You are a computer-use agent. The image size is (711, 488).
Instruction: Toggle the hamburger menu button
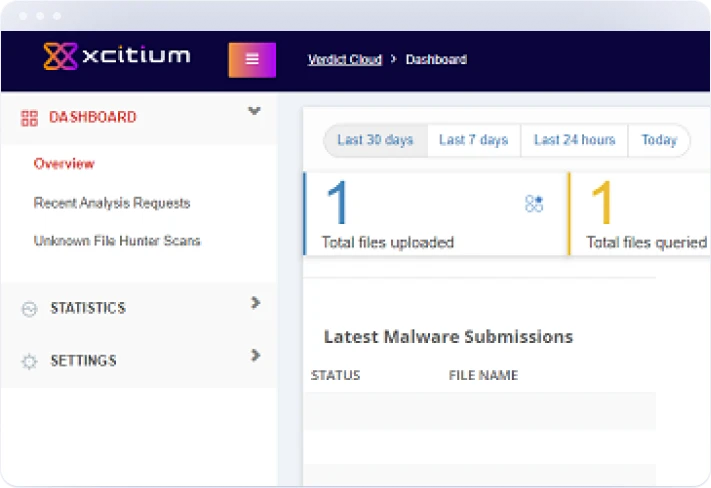click(252, 59)
